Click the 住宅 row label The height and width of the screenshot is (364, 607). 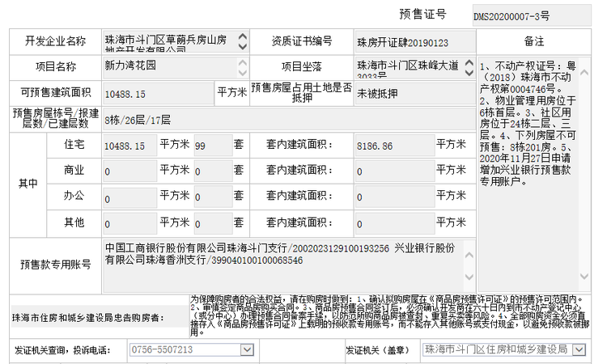pyautogui.click(x=74, y=145)
